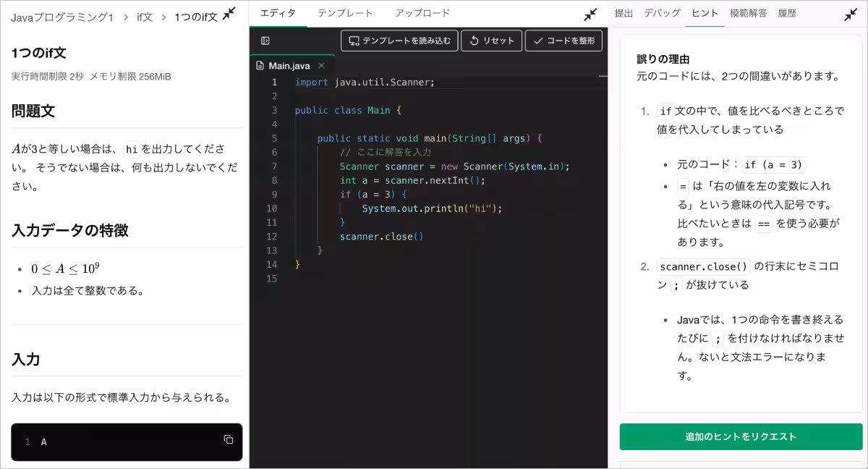868x469 pixels.
Task: Click line number 15 in the editor
Action: 272,278
